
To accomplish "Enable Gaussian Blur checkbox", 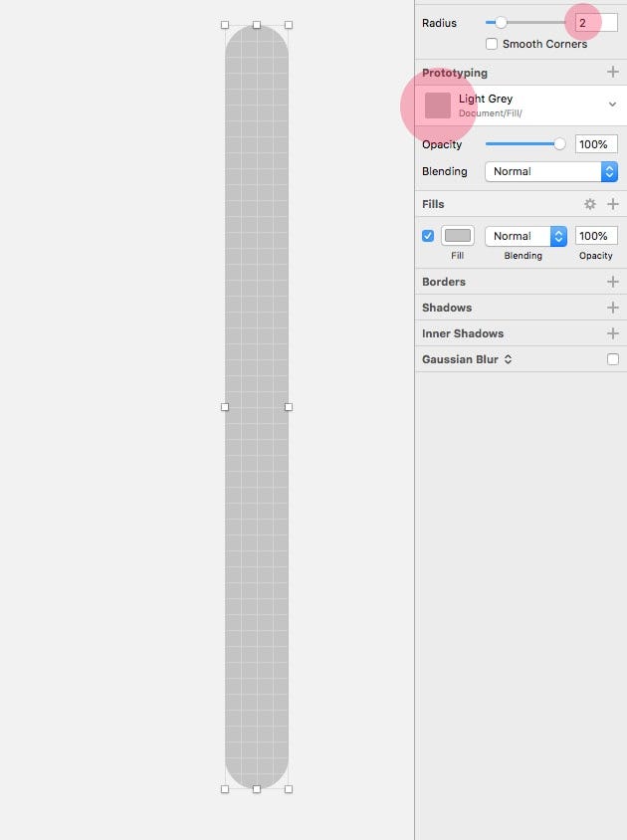I will [612, 359].
